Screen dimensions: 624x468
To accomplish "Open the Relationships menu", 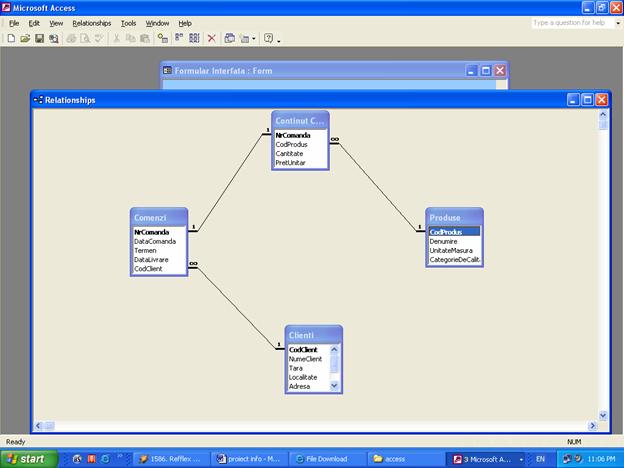I will coord(91,22).
